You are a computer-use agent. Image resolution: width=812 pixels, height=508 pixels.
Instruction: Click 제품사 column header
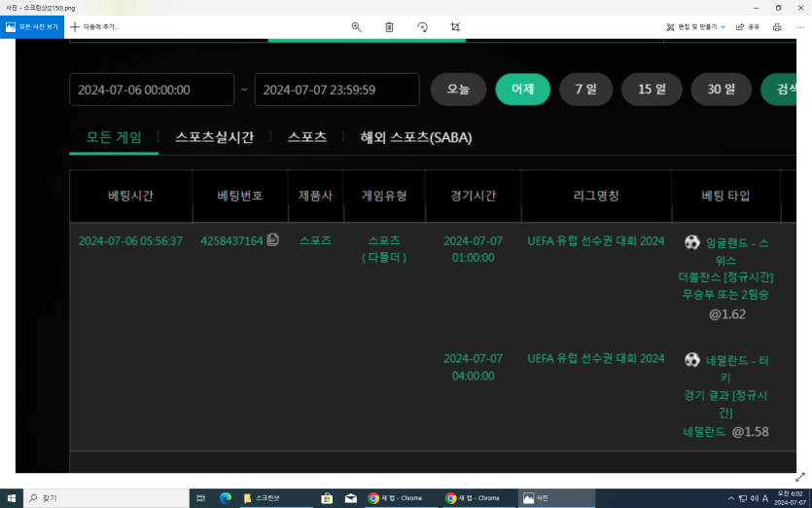(315, 196)
